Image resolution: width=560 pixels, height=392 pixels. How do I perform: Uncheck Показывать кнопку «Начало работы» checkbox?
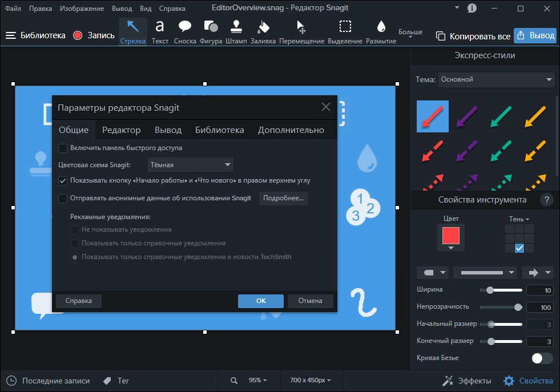coord(63,181)
